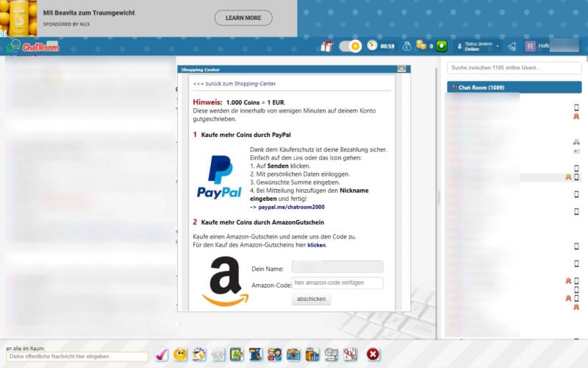Viewport: 588px width, 368px height.
Task: Close the Shopping Center dialog
Action: (x=401, y=68)
